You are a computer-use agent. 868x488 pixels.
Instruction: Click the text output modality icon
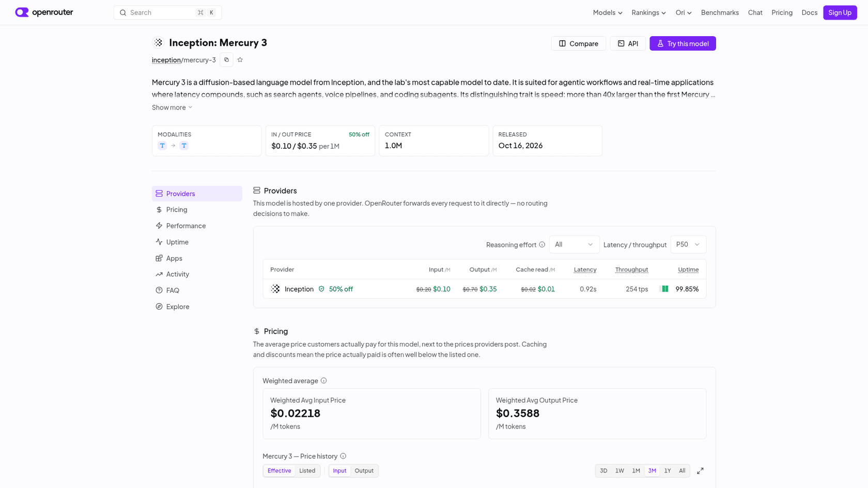pyautogui.click(x=184, y=146)
